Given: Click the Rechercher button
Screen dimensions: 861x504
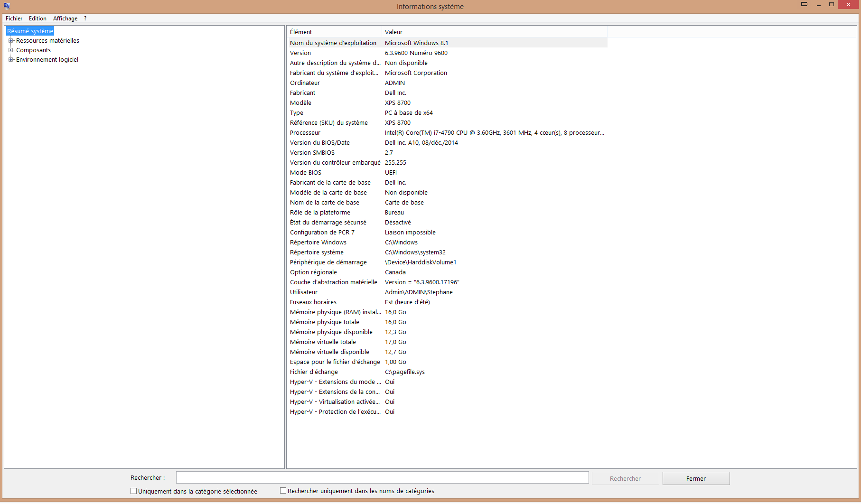Looking at the screenshot, I should [x=625, y=479].
